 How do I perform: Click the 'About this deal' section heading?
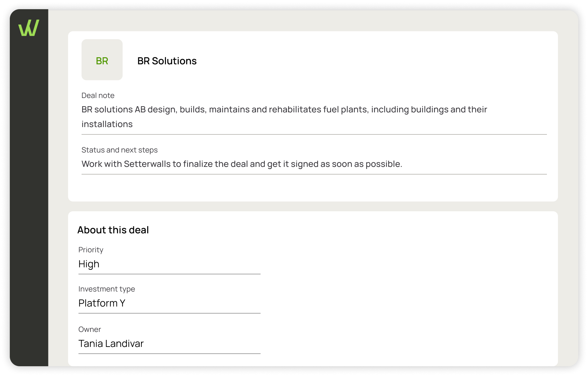click(113, 230)
